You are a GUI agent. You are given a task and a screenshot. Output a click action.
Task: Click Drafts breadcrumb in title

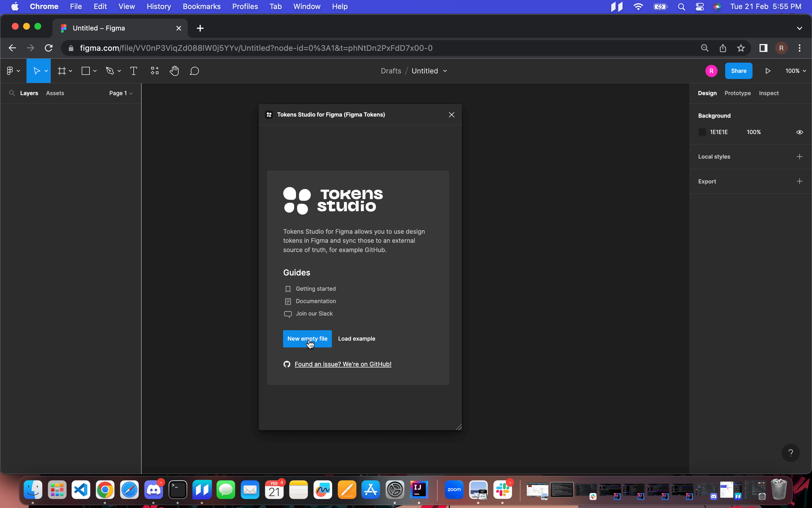click(391, 71)
